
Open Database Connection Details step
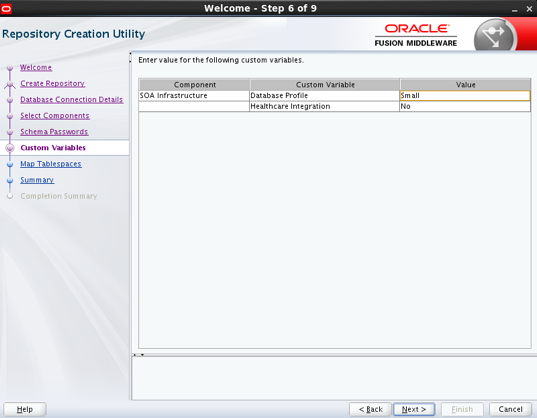tap(72, 100)
